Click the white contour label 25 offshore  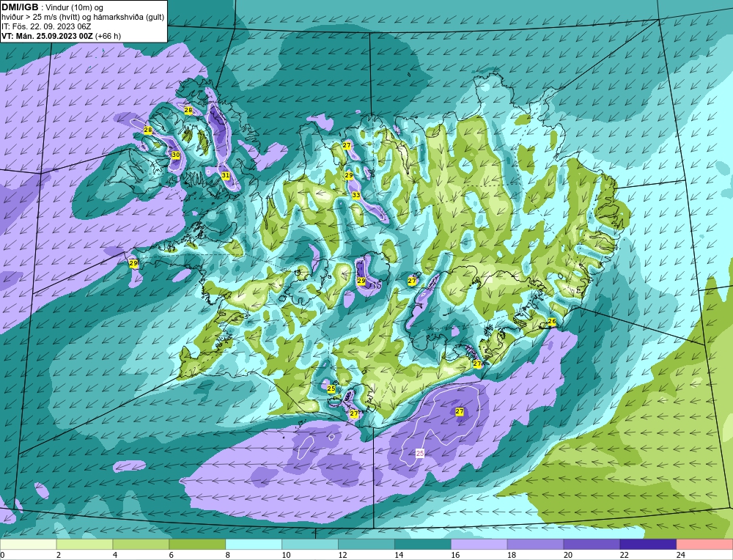[420, 453]
